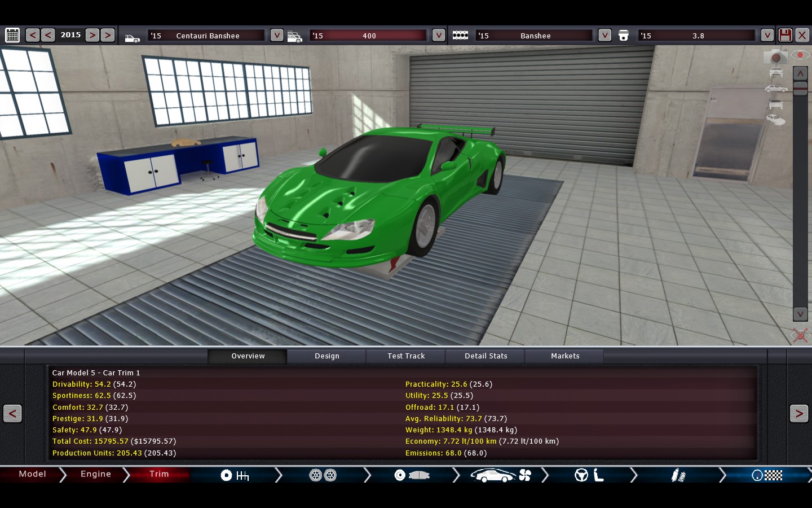Switch to perspective car view icon

[x=776, y=120]
